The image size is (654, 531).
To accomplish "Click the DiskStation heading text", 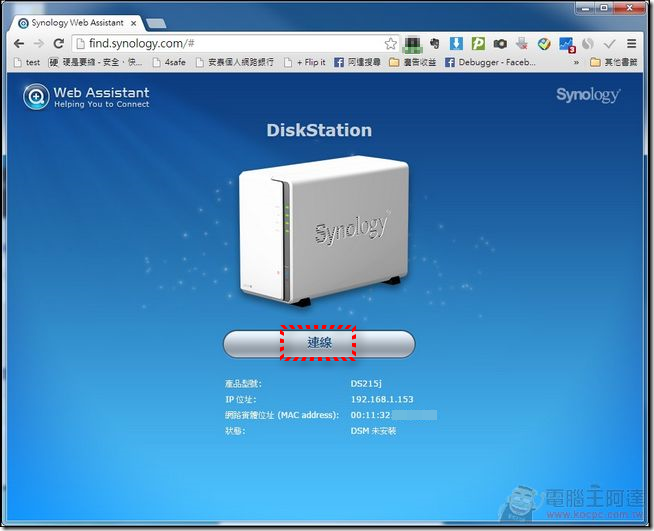I will (x=319, y=131).
